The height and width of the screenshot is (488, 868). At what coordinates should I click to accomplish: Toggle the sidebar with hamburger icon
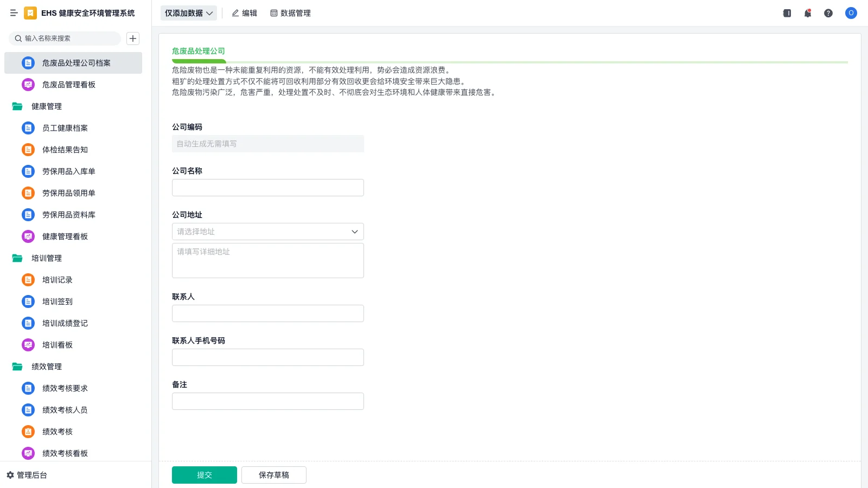(14, 13)
